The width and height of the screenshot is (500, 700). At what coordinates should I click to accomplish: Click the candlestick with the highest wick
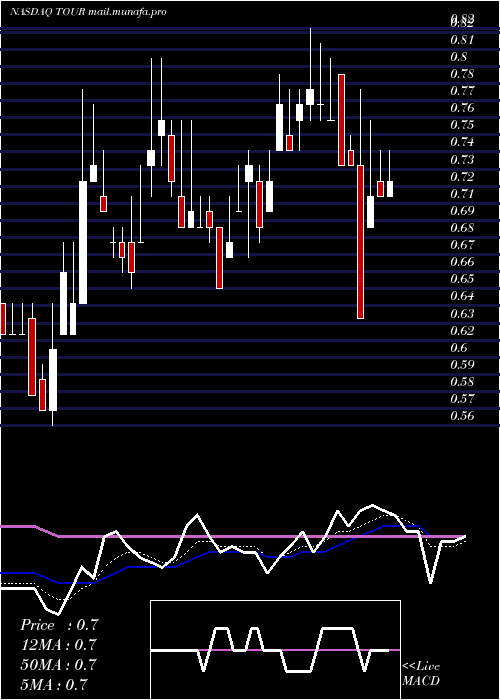click(x=310, y=97)
